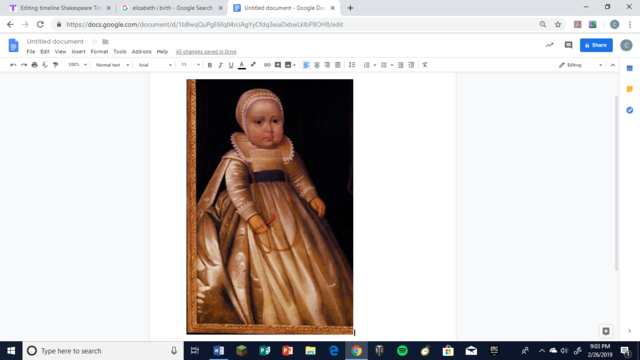640x360 pixels.
Task: Click the Explore button at bottom right
Action: pyautogui.click(x=606, y=331)
